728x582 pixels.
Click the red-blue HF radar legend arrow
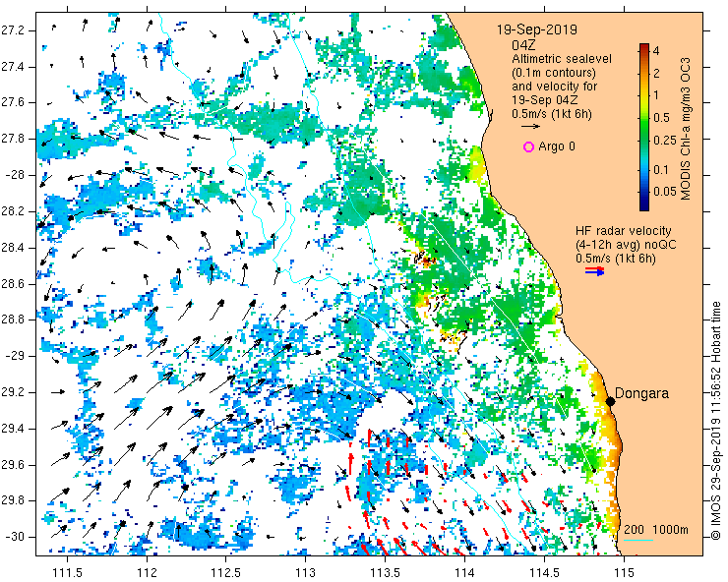[595, 271]
